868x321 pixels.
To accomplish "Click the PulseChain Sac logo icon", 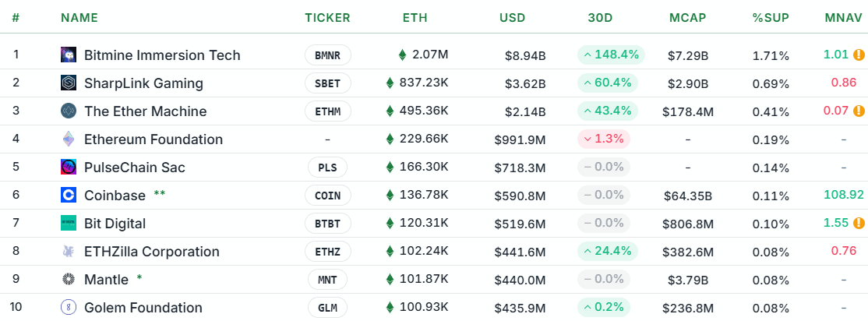I will [69, 168].
